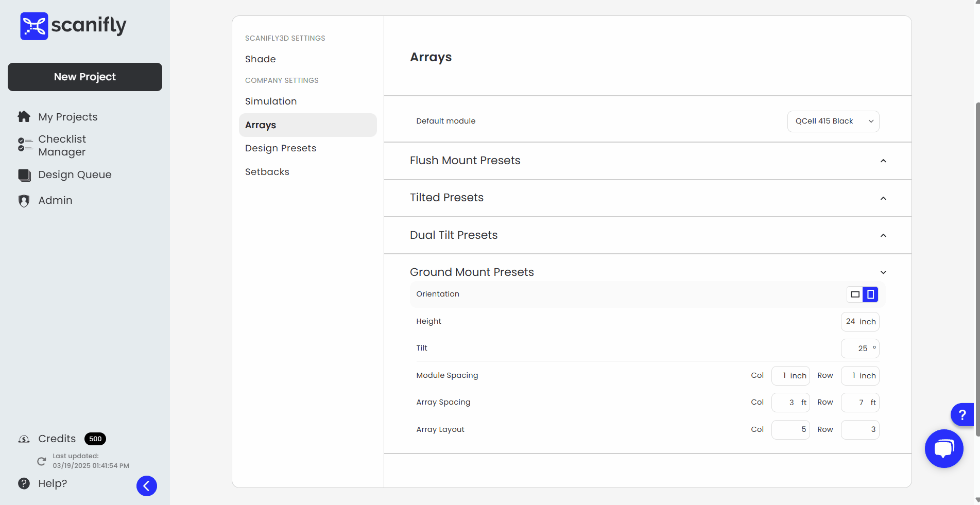Open the Default module dropdown
The height and width of the screenshot is (505, 980).
pyautogui.click(x=833, y=121)
